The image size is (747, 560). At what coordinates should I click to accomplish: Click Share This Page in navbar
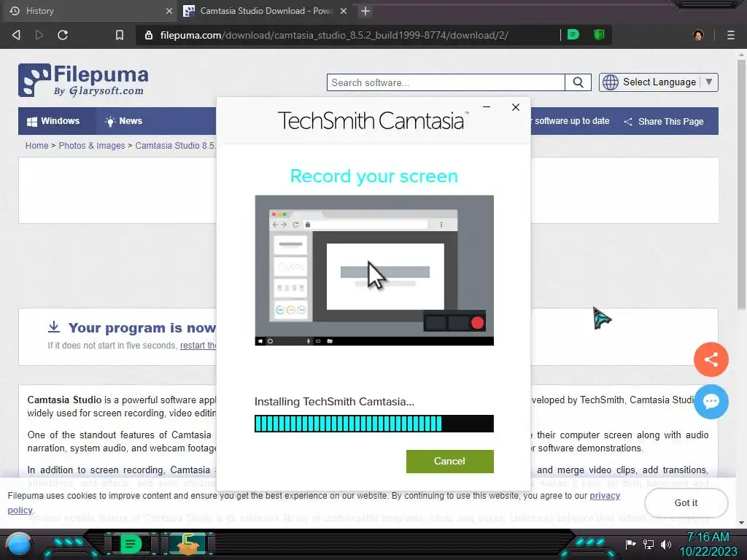664,122
